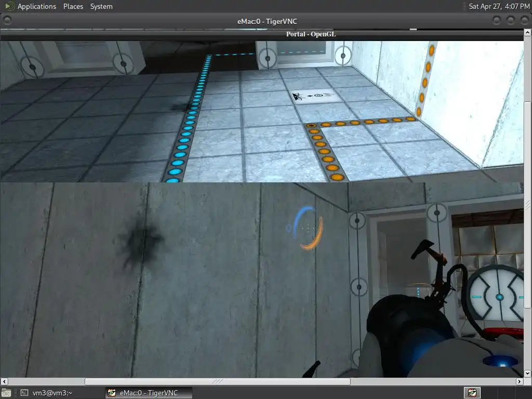
Task: Click the portal gun crosshair in game view
Action: [x=308, y=229]
